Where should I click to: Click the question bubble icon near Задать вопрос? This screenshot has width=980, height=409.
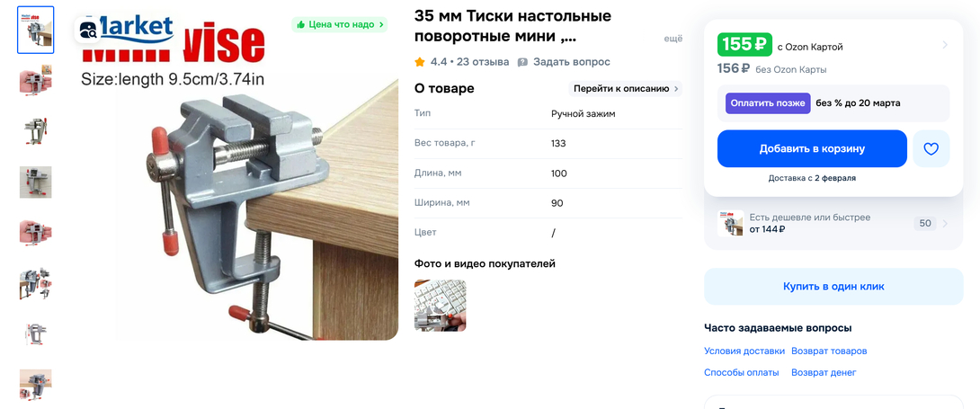tap(522, 62)
